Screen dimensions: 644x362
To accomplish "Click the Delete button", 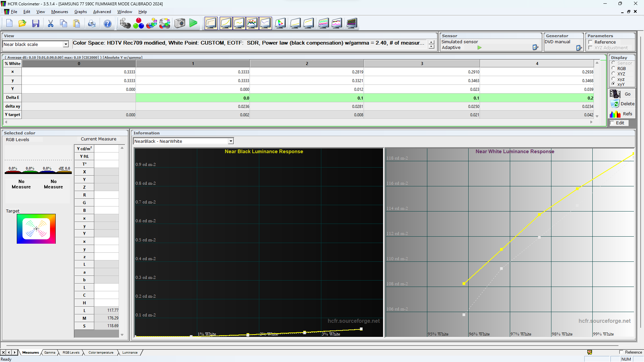I will 622,104.
